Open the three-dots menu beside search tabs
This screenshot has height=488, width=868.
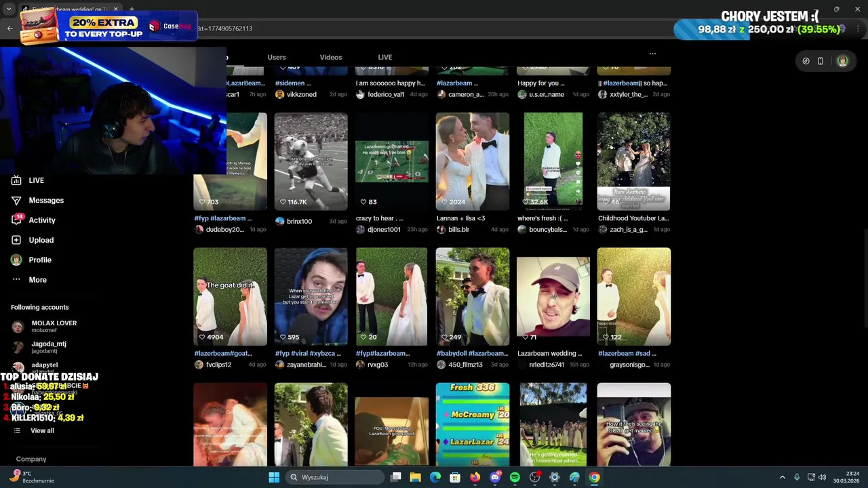tap(652, 54)
